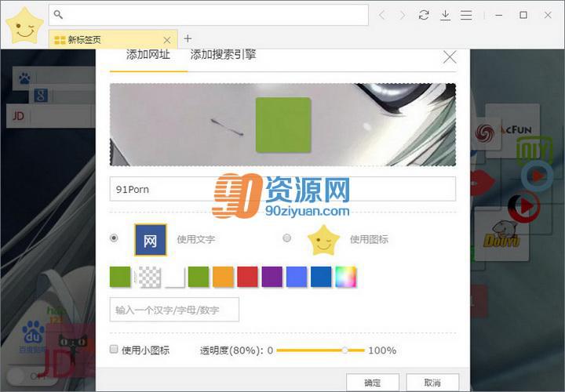Click the star icon next to 使用图标
This screenshot has width=565, height=392.
pos(323,240)
